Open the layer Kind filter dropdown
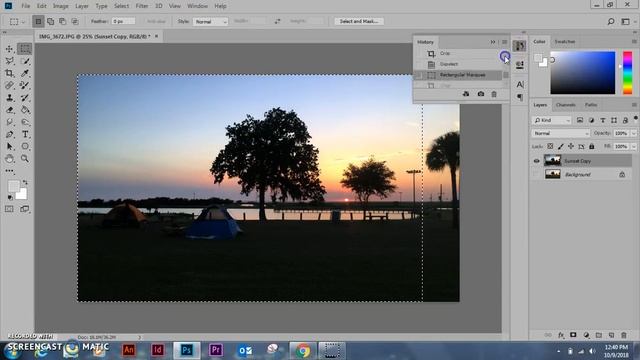 click(x=551, y=120)
